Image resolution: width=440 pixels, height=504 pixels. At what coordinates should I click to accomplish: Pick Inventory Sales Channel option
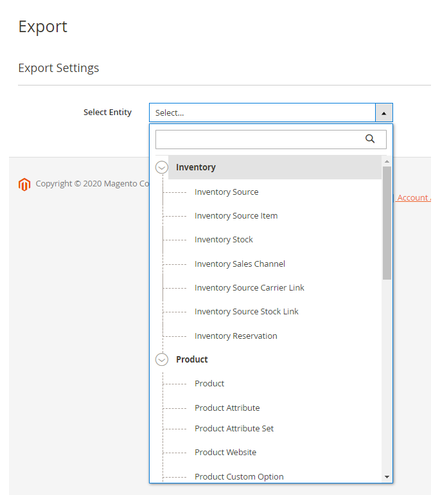[x=240, y=264]
